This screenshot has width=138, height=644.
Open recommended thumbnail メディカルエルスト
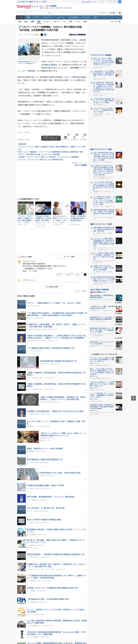[x=61, y=208]
